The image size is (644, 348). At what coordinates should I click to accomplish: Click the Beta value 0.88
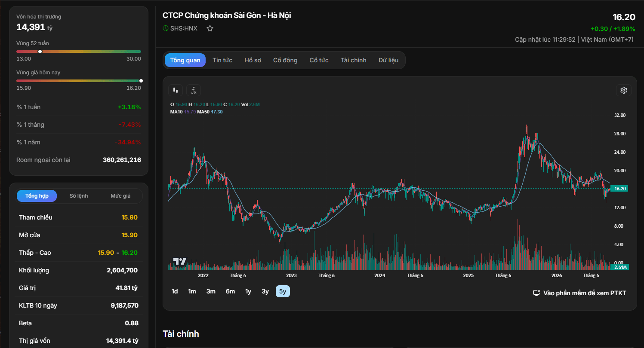pyautogui.click(x=131, y=323)
